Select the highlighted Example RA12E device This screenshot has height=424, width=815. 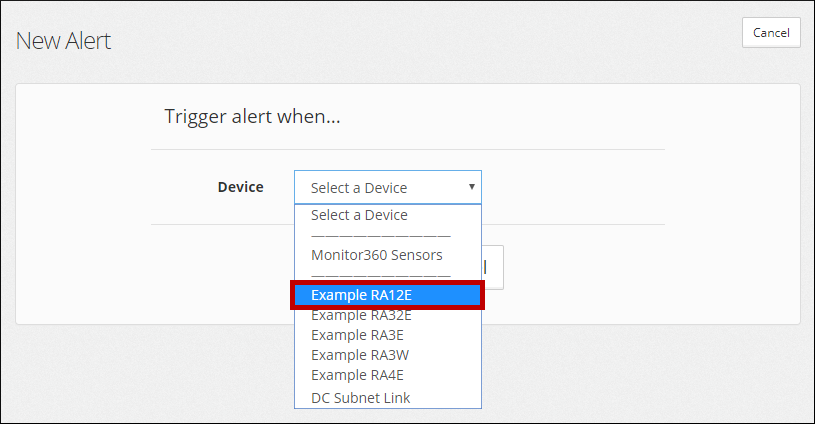click(388, 295)
